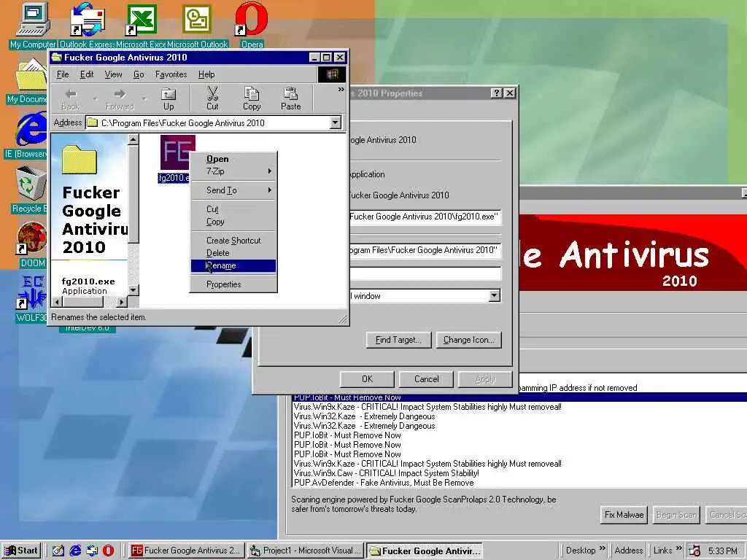Expand the Forward button history arrow
Screen dimensions: 747x560
coord(144,99)
